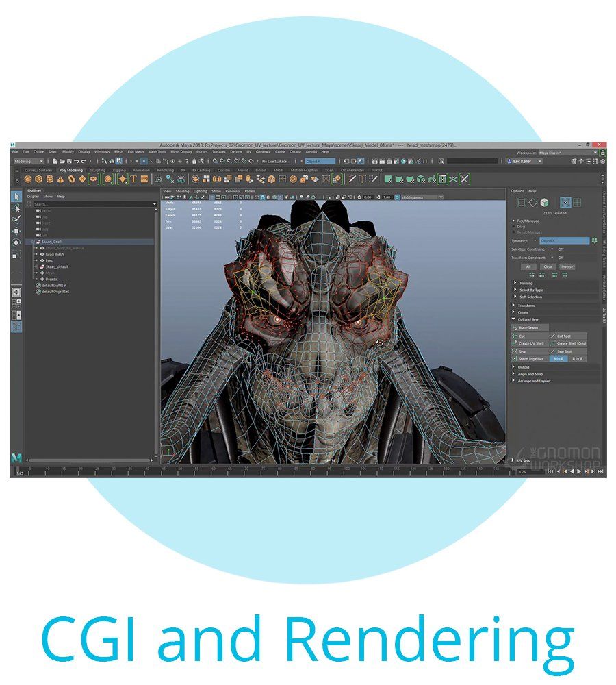This screenshot has height=685, width=616.
Task: Open the Modeling menu set dropdown
Action: 29,161
